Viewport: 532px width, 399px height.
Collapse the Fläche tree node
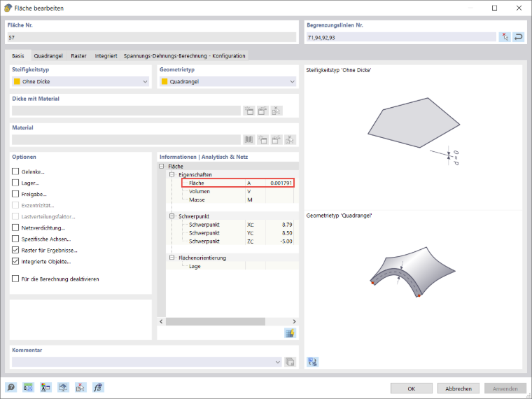coord(162,167)
